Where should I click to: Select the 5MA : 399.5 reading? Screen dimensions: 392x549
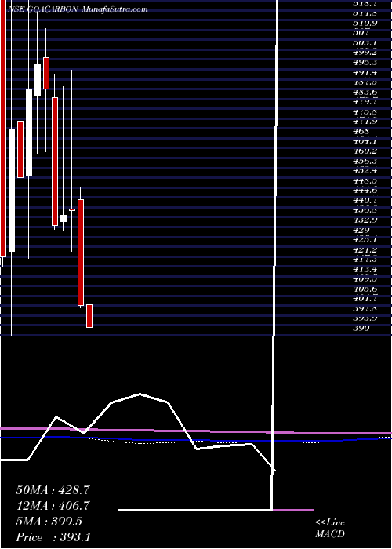click(49, 522)
